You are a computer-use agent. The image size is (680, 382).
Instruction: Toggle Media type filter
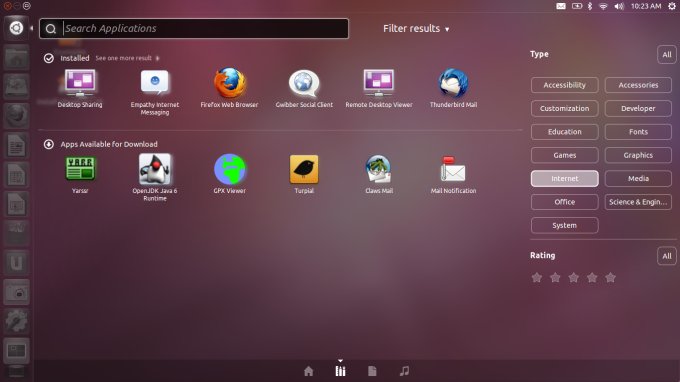[638, 179]
